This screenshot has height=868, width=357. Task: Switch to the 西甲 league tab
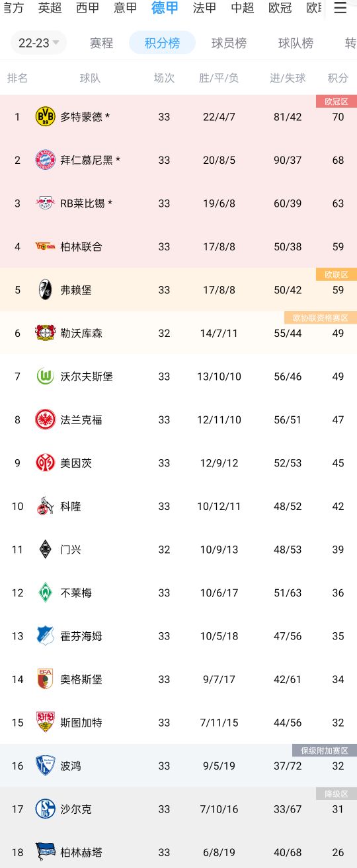pyautogui.click(x=87, y=8)
